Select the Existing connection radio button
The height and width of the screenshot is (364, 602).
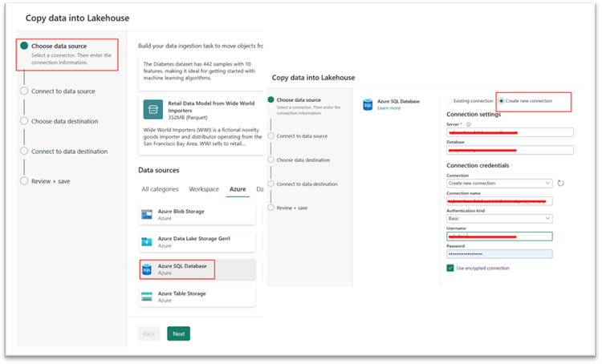449,101
